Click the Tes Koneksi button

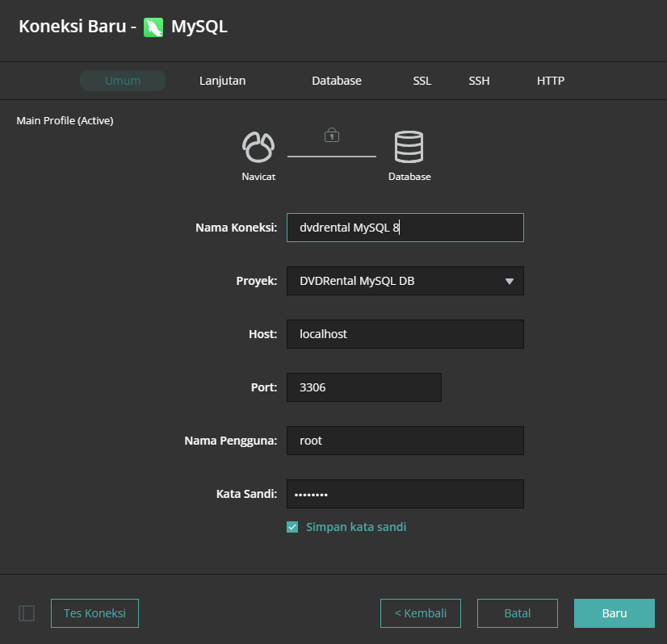coord(94,613)
